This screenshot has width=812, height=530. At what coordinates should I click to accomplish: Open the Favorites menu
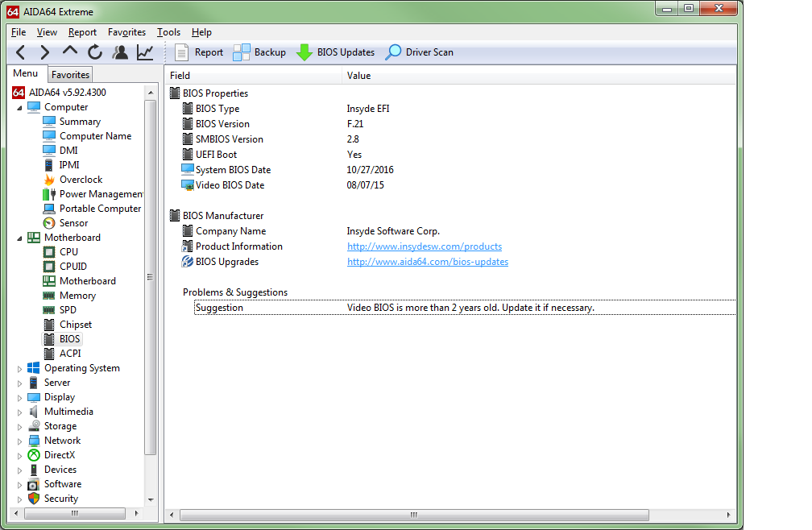127,32
